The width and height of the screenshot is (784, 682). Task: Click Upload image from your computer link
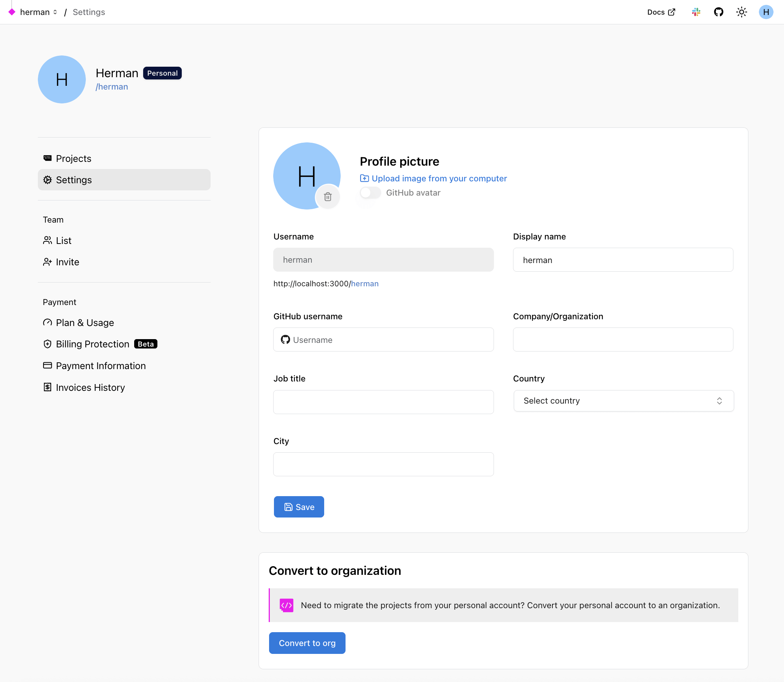439,178
